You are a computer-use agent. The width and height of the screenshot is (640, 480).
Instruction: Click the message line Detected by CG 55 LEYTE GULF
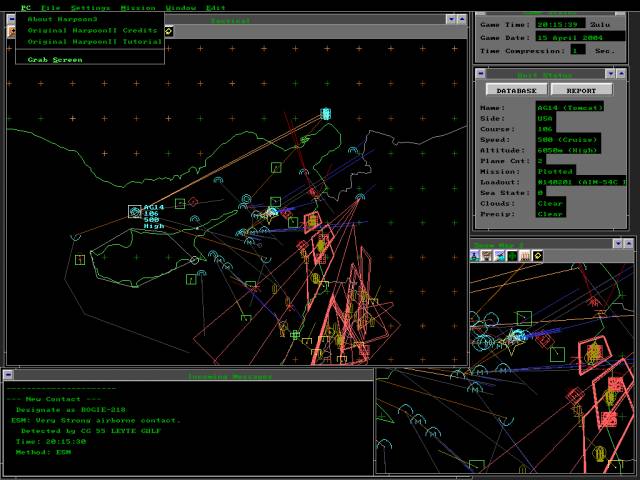[91, 431]
